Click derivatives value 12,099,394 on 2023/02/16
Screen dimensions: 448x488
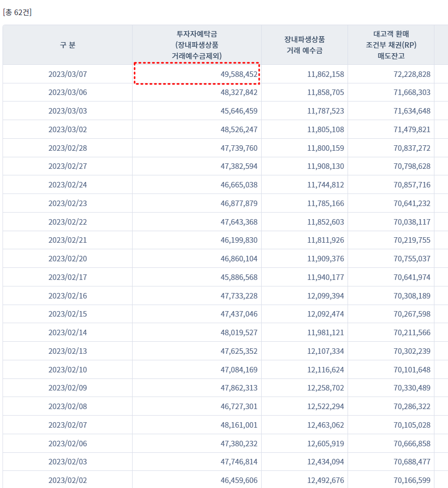(x=325, y=296)
